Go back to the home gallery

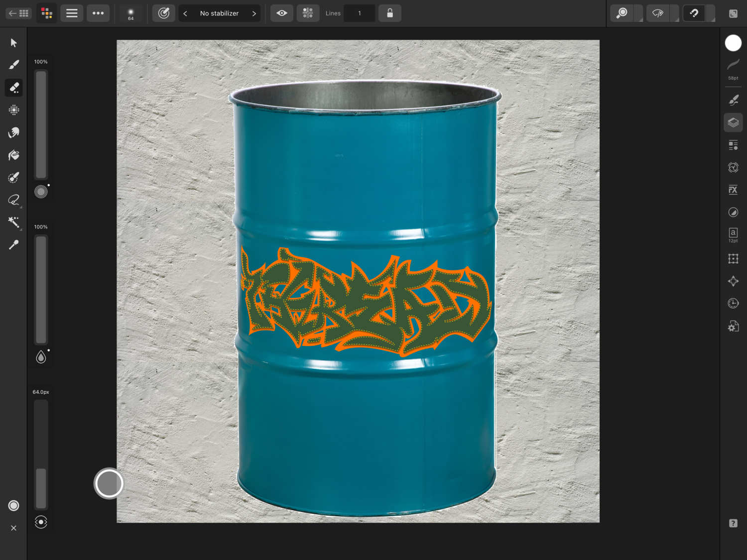(x=18, y=13)
